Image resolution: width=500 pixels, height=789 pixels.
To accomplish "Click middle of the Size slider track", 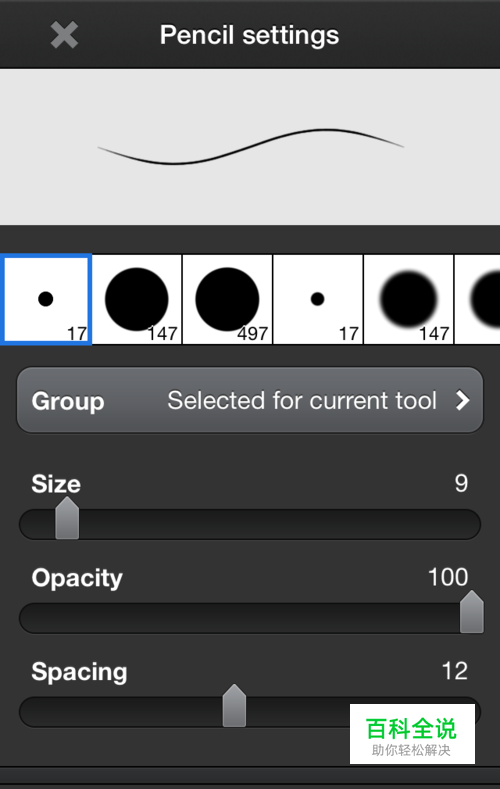I will (x=250, y=524).
